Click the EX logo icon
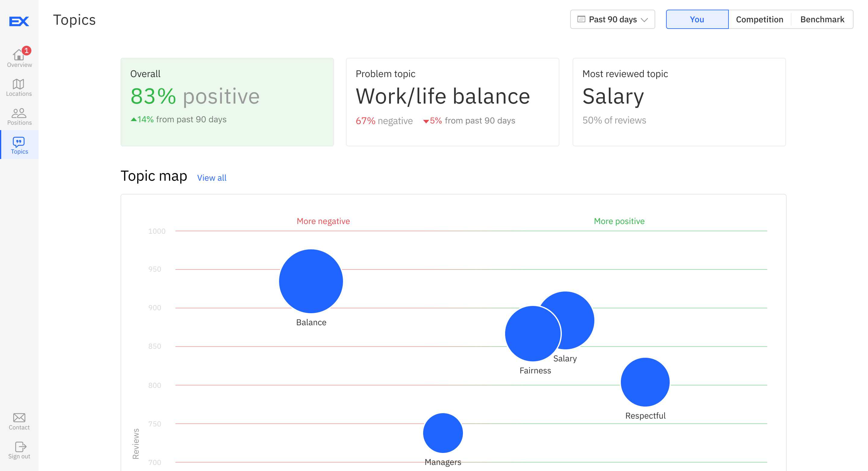This screenshot has height=471, width=868. click(x=19, y=21)
